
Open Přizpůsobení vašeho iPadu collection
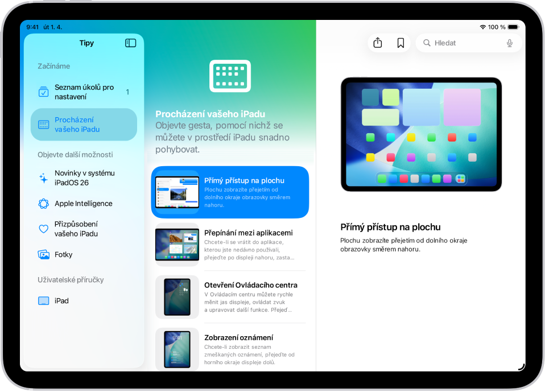click(84, 229)
